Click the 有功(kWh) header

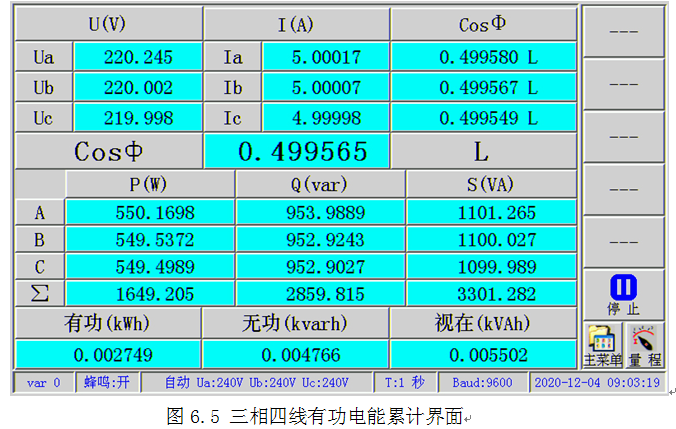coord(108,323)
